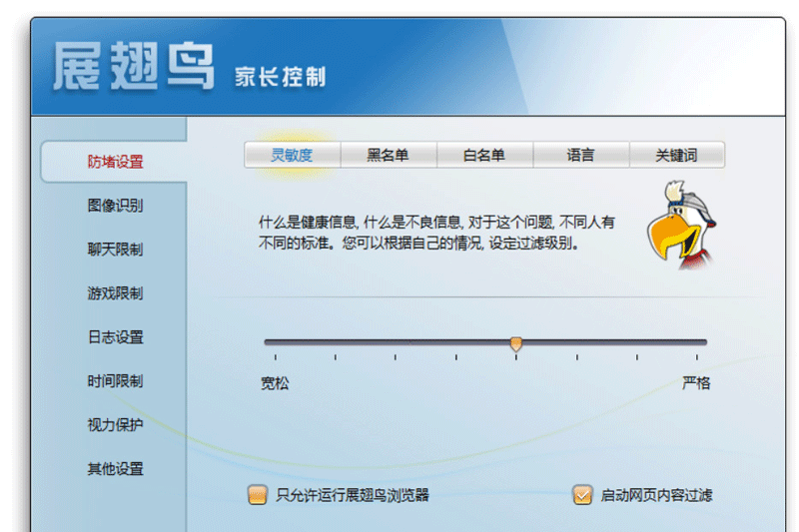Click the 宽松 label under slider
The height and width of the screenshot is (532, 799).
(275, 383)
